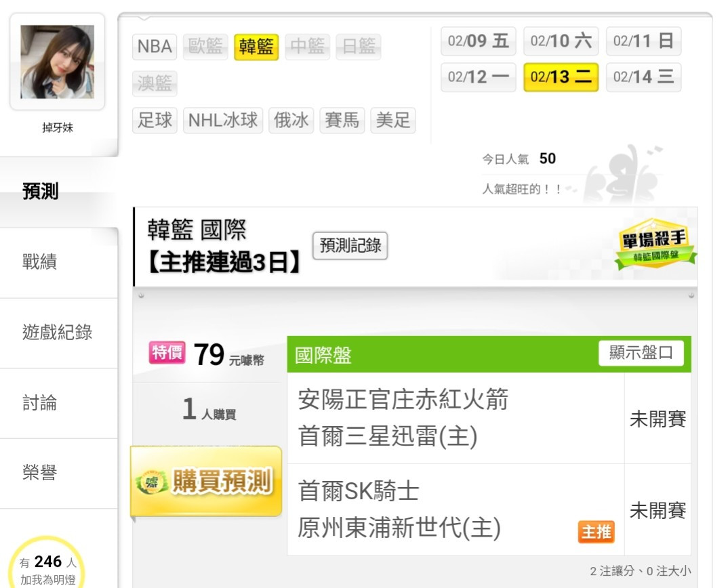
Task: Select the date 02/13 二
Action: 561,77
